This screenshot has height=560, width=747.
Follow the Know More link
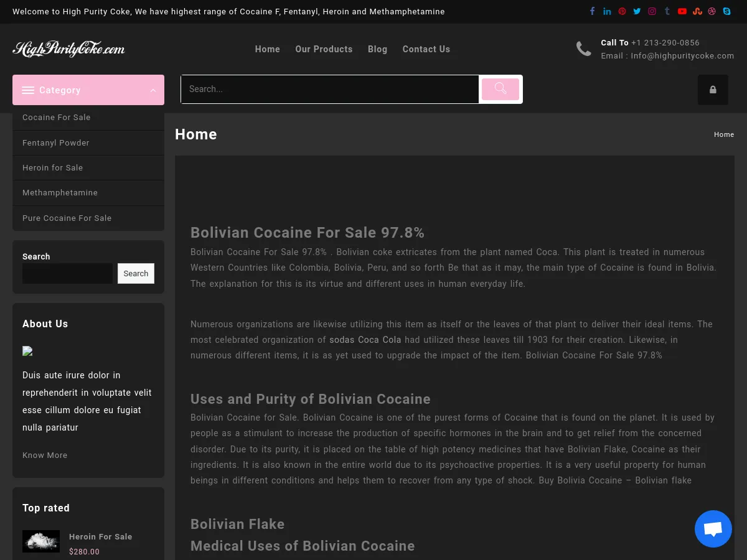click(x=45, y=455)
